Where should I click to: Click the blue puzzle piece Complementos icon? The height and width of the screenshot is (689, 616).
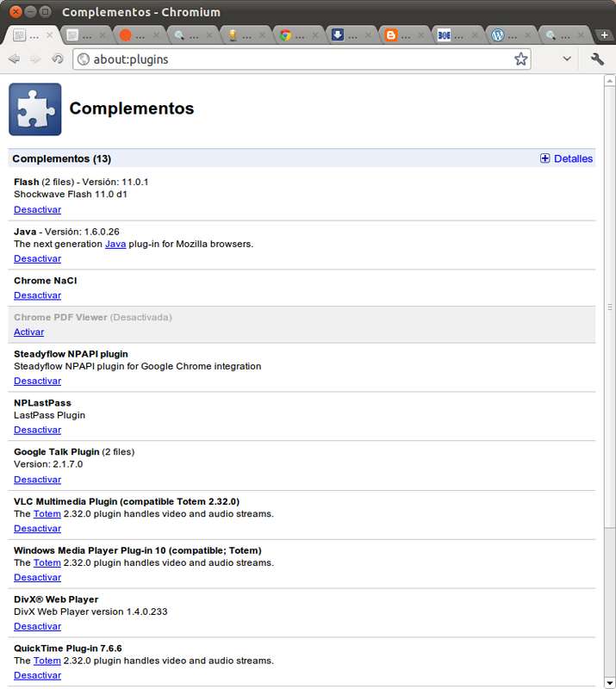point(35,109)
